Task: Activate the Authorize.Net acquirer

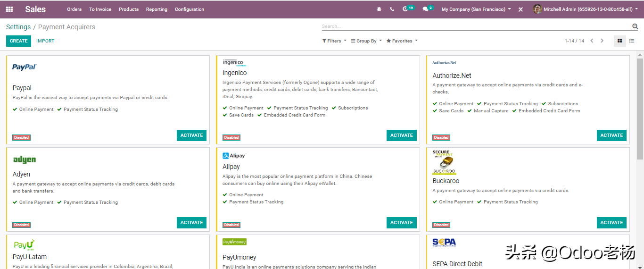Action: pyautogui.click(x=611, y=135)
